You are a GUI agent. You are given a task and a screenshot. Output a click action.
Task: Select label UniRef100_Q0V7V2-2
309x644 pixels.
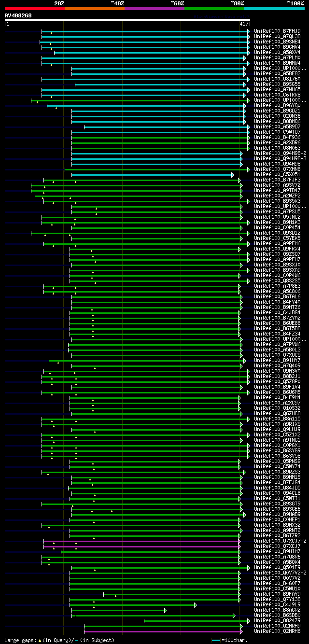pos(280,573)
